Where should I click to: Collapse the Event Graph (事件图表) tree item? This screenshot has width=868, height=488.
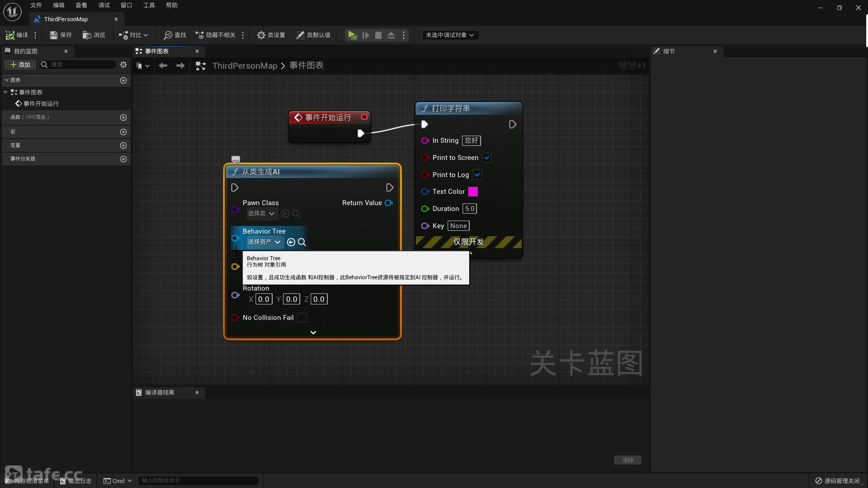point(5,92)
